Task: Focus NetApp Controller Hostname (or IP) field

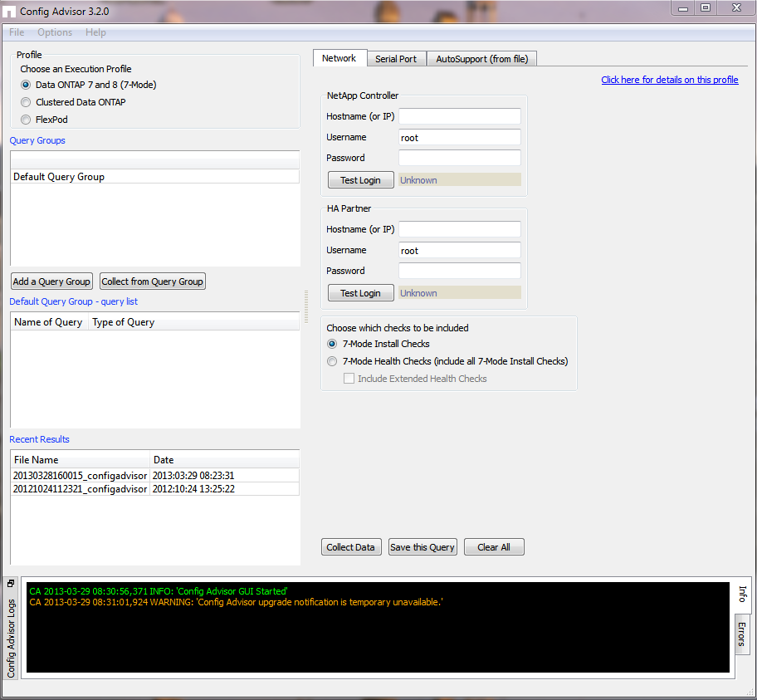Action: coord(460,116)
